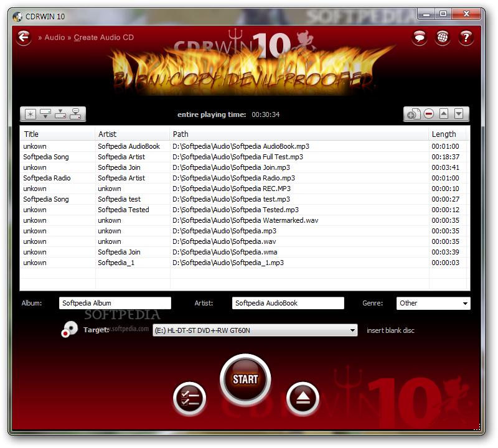Select the Softpedia Radio.mp3 path
This screenshot has width=498, height=448.
(x=234, y=178)
